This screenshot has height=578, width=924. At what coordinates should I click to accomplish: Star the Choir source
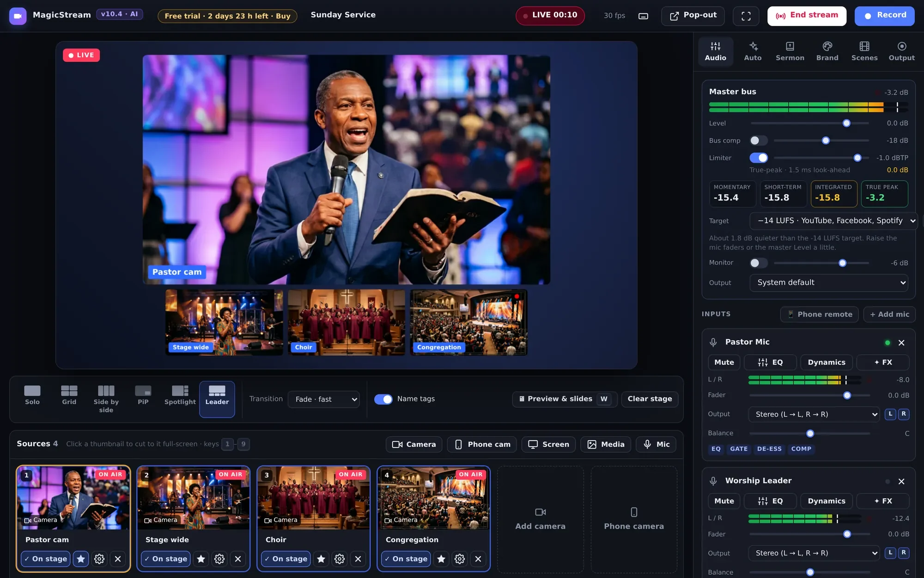click(321, 559)
